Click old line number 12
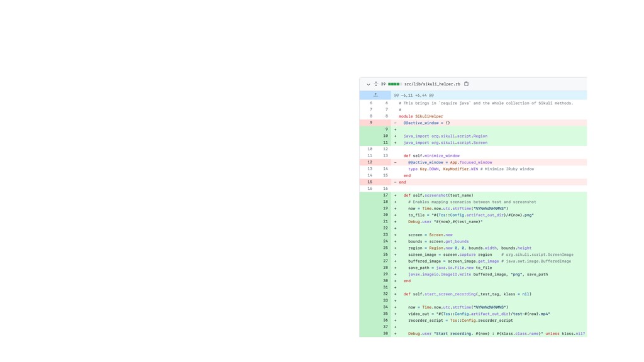Screen dimensions: 644x362 (x=370, y=162)
